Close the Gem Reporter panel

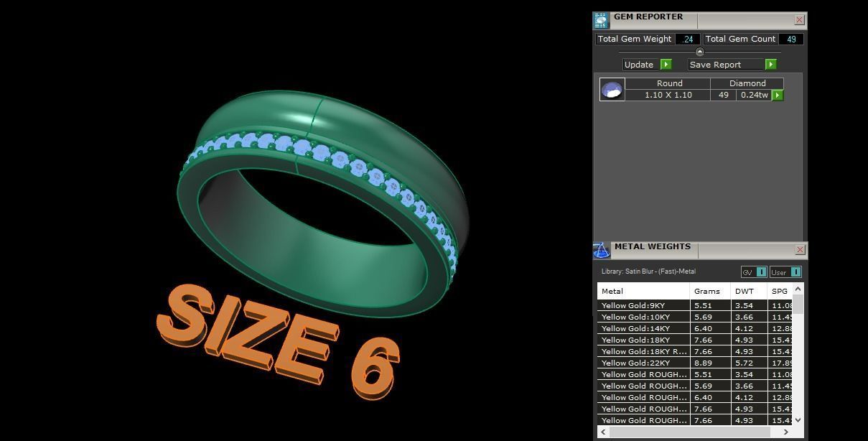point(799,20)
